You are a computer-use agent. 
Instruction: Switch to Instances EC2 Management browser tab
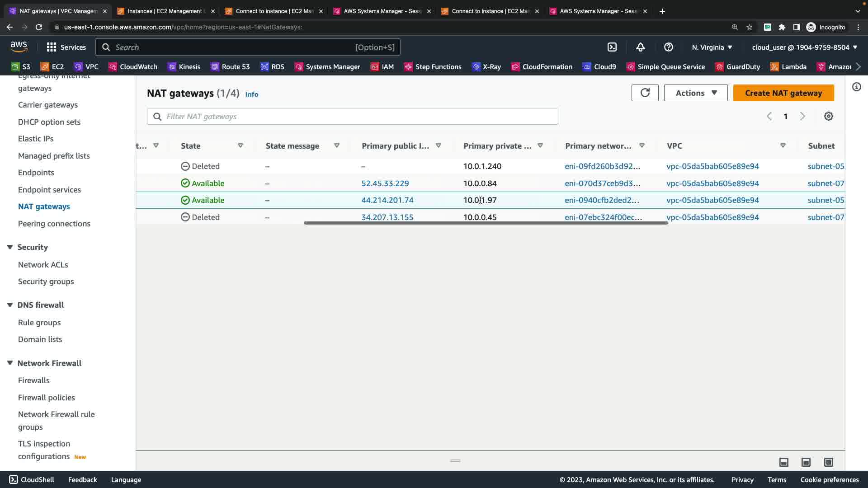[x=165, y=11]
